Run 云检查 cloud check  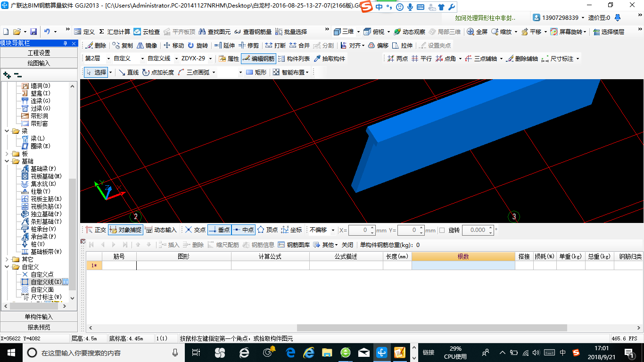(147, 32)
